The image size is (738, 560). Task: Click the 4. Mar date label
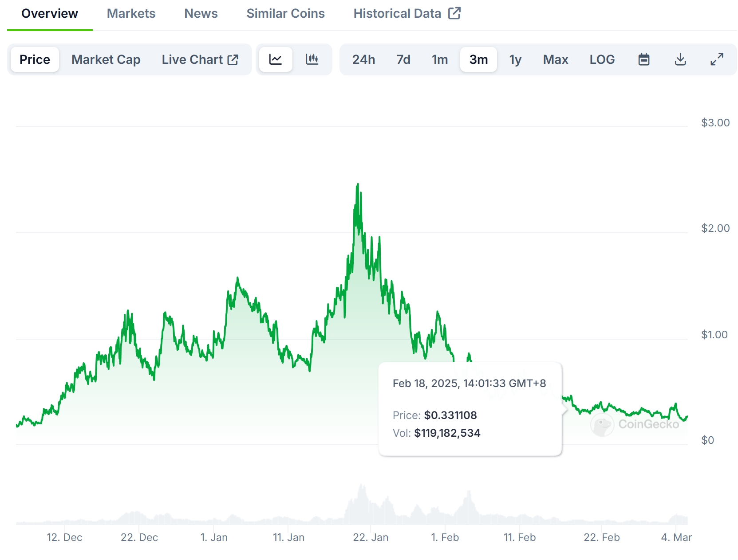(676, 537)
